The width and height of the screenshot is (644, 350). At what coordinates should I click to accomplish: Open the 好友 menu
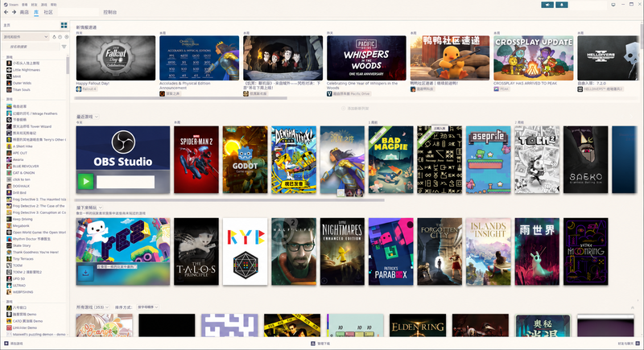[x=34, y=5]
